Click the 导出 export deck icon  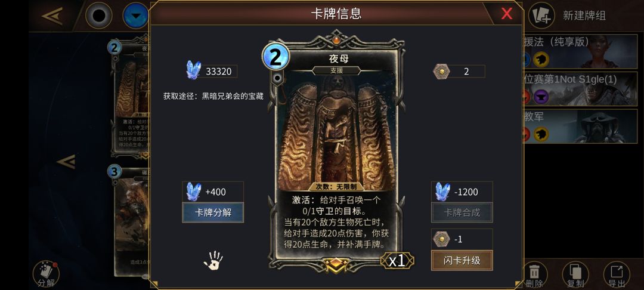tap(617, 274)
